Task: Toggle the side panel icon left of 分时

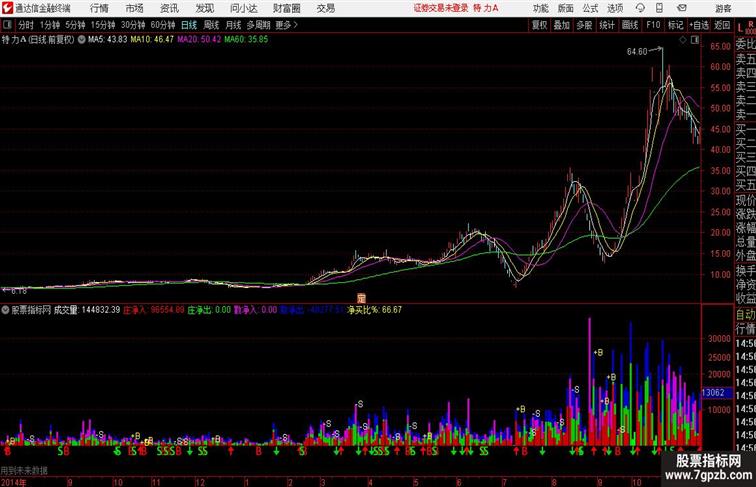Action: click(7, 25)
